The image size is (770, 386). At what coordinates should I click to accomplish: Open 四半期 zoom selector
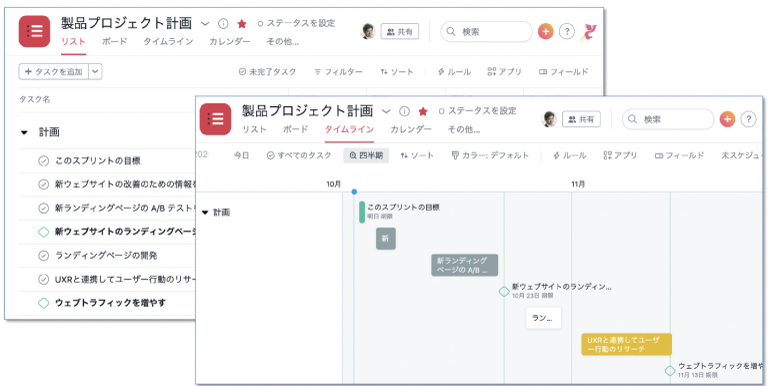click(366, 156)
